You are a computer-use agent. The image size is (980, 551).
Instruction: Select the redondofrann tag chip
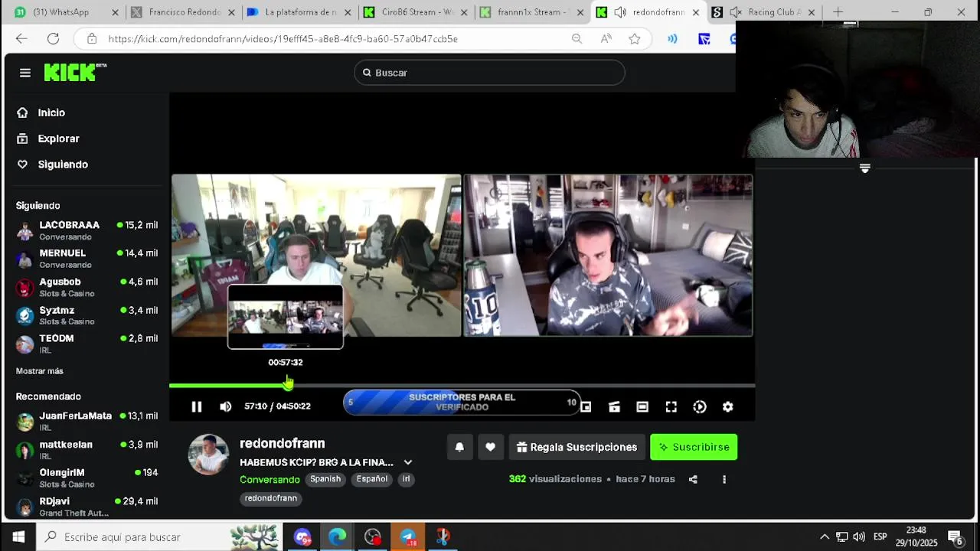pyautogui.click(x=271, y=498)
